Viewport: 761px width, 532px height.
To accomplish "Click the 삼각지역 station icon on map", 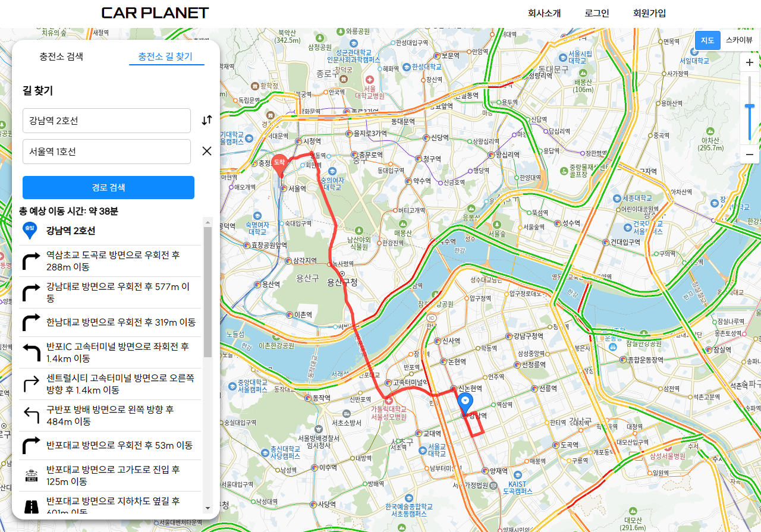I will [288, 261].
